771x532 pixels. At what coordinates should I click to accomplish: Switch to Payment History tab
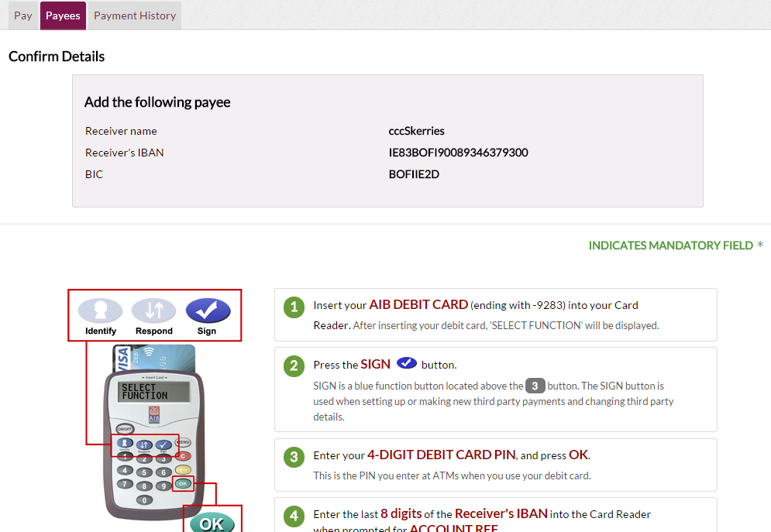(135, 15)
